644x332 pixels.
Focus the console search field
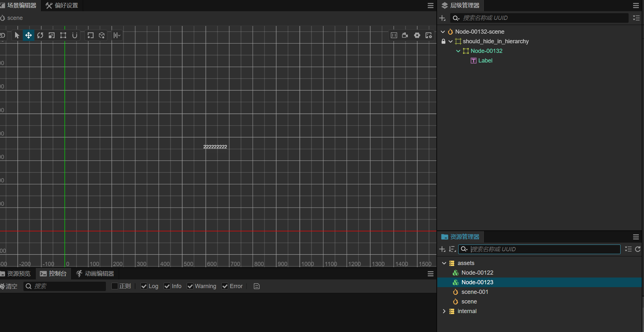pos(64,286)
